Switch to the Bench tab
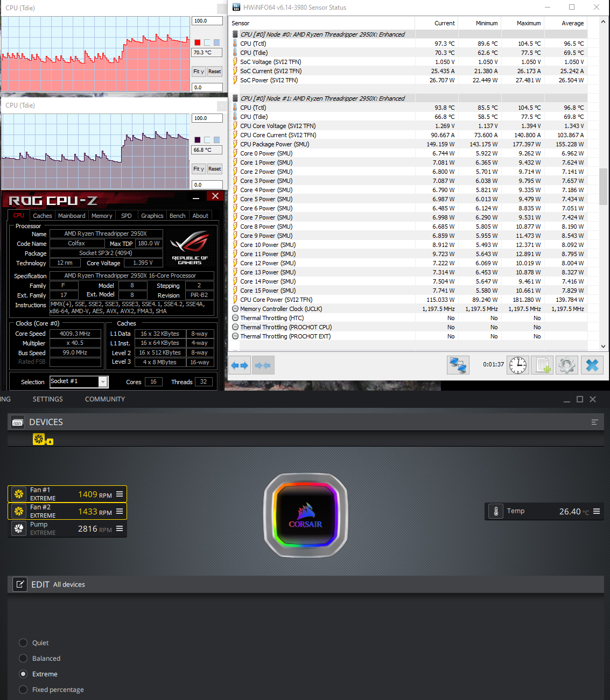This screenshot has width=610, height=700. click(177, 216)
